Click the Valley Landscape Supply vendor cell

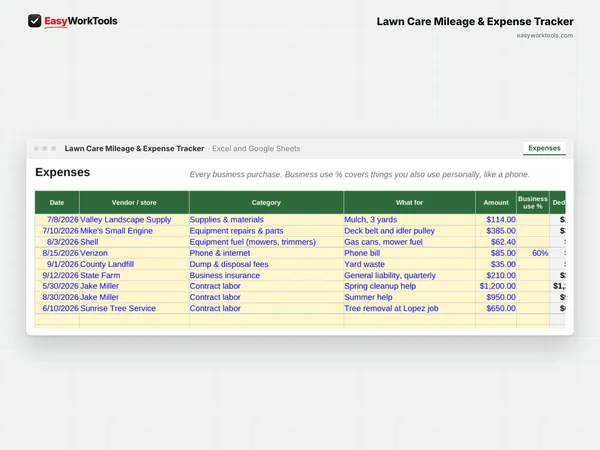[x=134, y=220]
